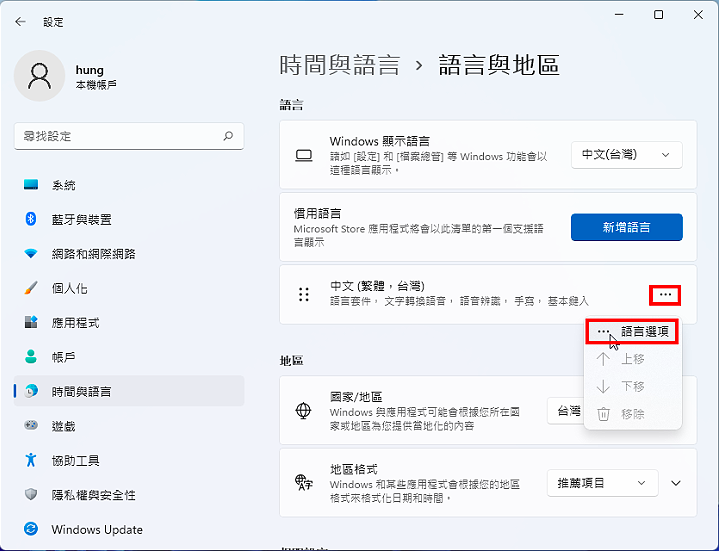The width and height of the screenshot is (723, 554).
Task: Choose 語言選項 from the context menu
Action: 633,331
